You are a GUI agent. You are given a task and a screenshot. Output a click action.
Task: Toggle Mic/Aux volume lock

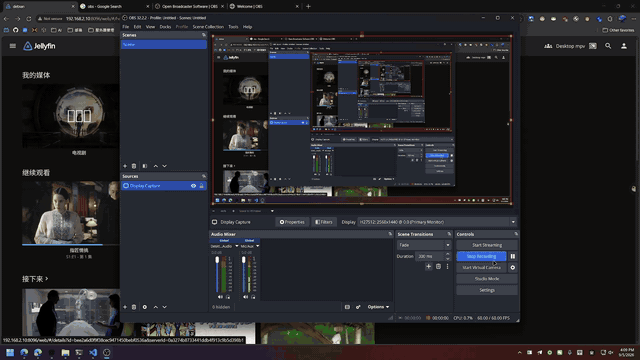(253, 297)
